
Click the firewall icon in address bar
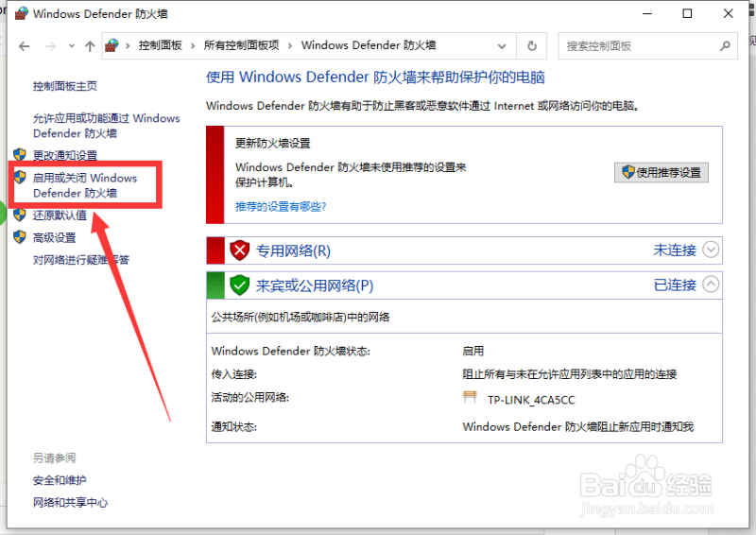tap(112, 45)
